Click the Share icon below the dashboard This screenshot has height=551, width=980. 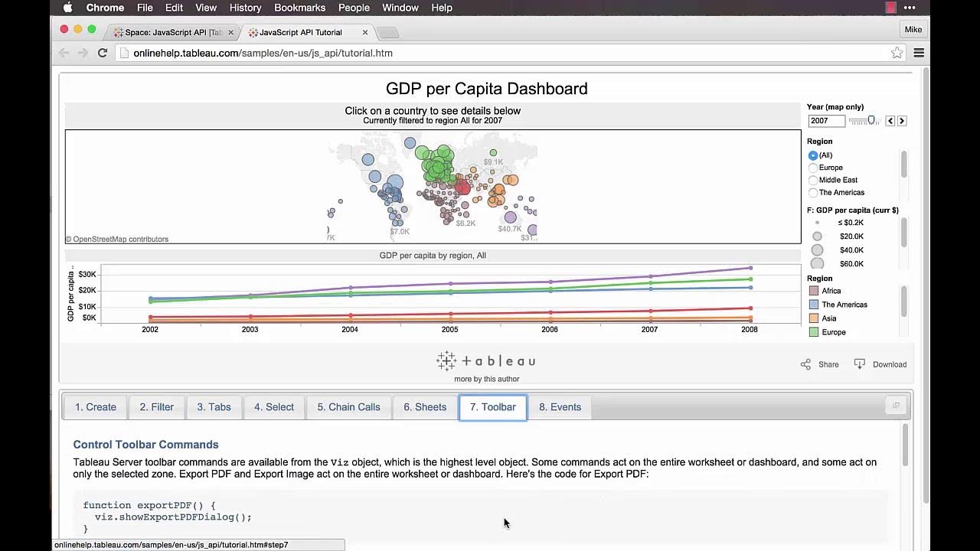805,364
